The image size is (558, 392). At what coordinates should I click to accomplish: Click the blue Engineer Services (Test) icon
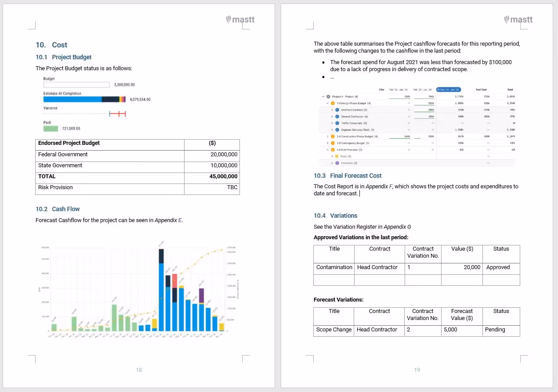click(337, 130)
